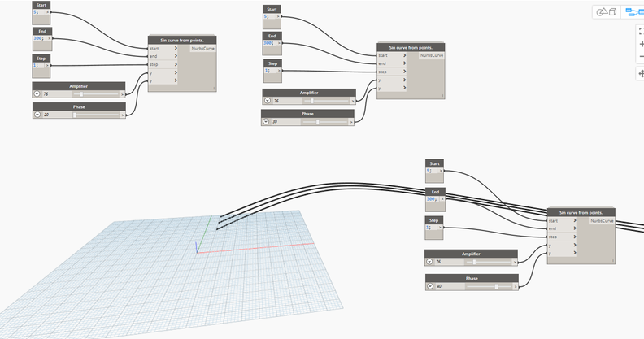Expand the Phase slider settings showing 20
644x339 pixels.
[x=37, y=115]
